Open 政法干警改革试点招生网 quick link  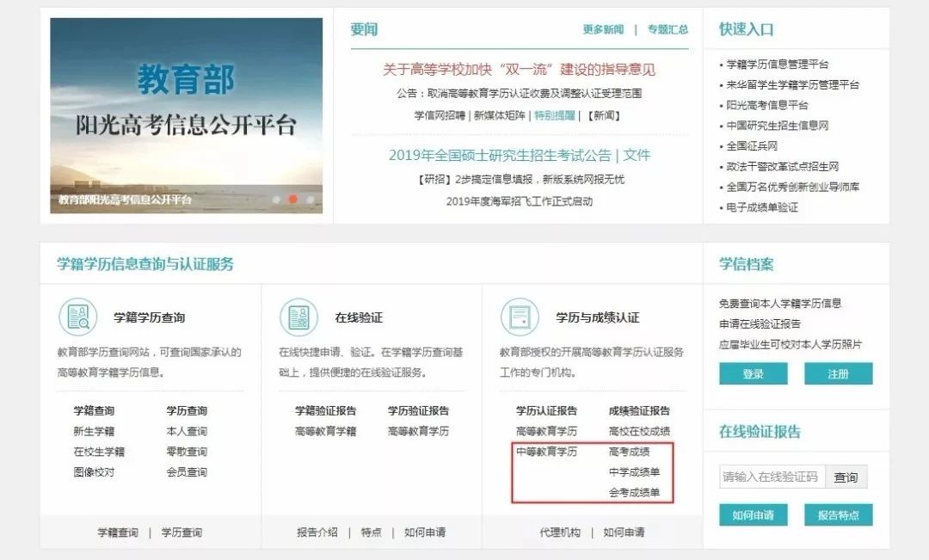pyautogui.click(x=783, y=167)
